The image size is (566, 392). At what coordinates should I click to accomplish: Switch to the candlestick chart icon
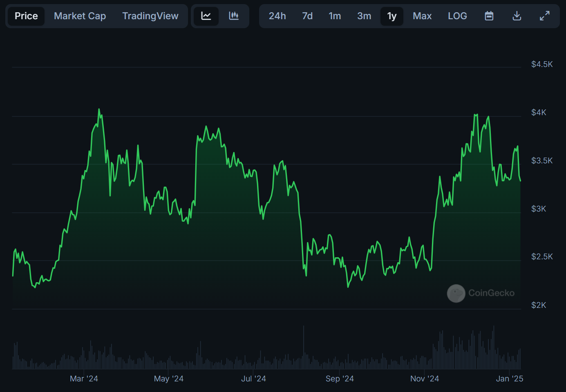click(234, 16)
